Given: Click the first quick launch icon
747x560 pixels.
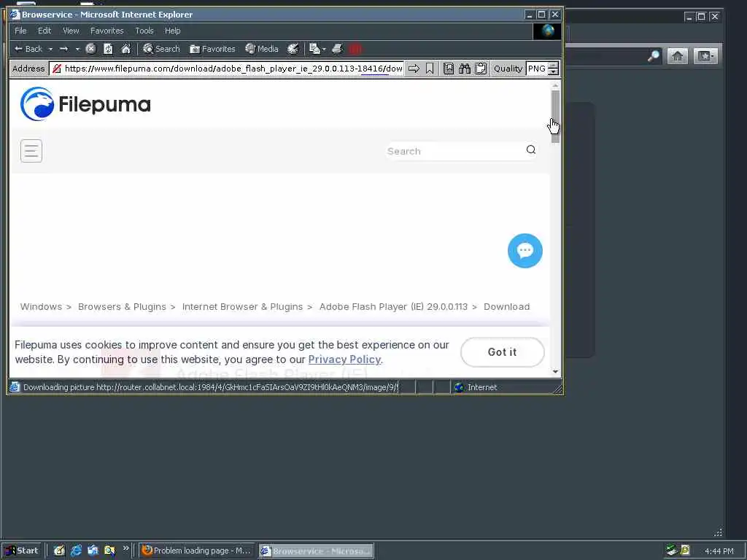Looking at the screenshot, I should tap(59, 551).
